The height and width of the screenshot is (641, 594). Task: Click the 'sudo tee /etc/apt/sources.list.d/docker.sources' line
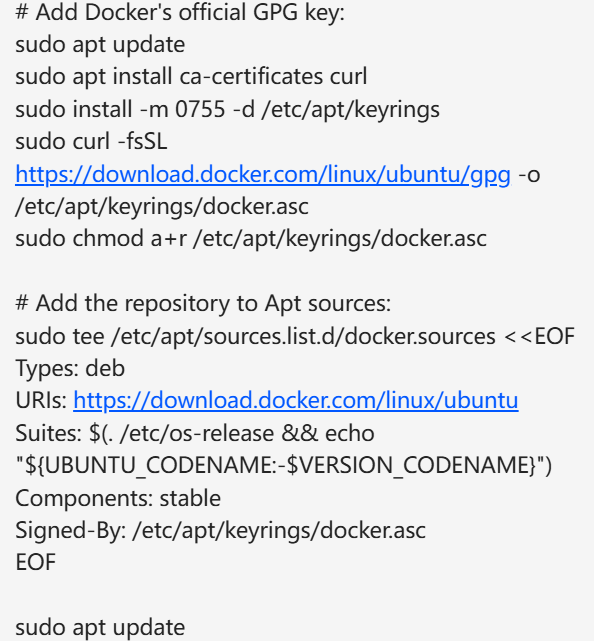pos(295,336)
